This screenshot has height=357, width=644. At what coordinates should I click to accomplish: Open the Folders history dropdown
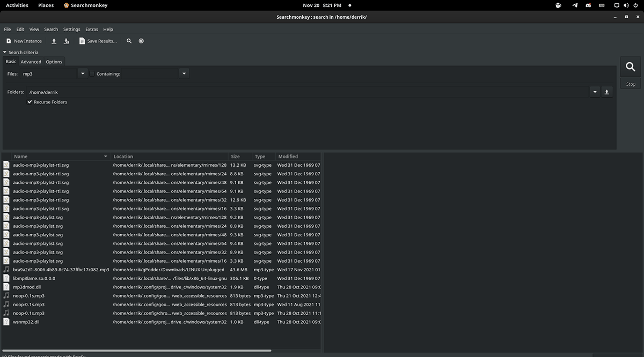(x=594, y=92)
